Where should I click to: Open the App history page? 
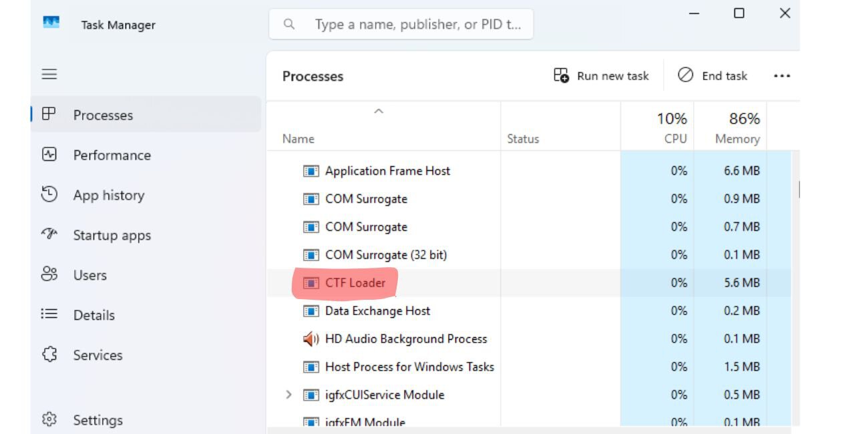(x=146, y=195)
